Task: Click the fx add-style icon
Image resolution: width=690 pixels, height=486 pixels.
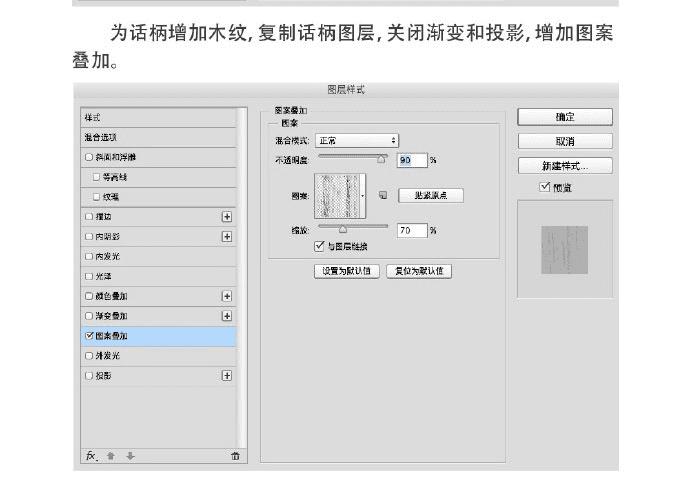Action: coord(92,456)
